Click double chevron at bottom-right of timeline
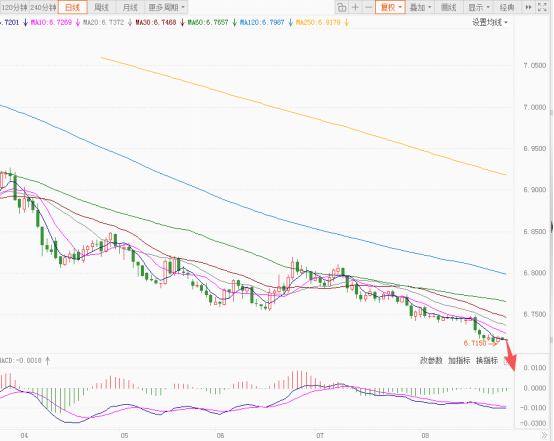Image resolution: width=554 pixels, height=441 pixels. (x=544, y=435)
